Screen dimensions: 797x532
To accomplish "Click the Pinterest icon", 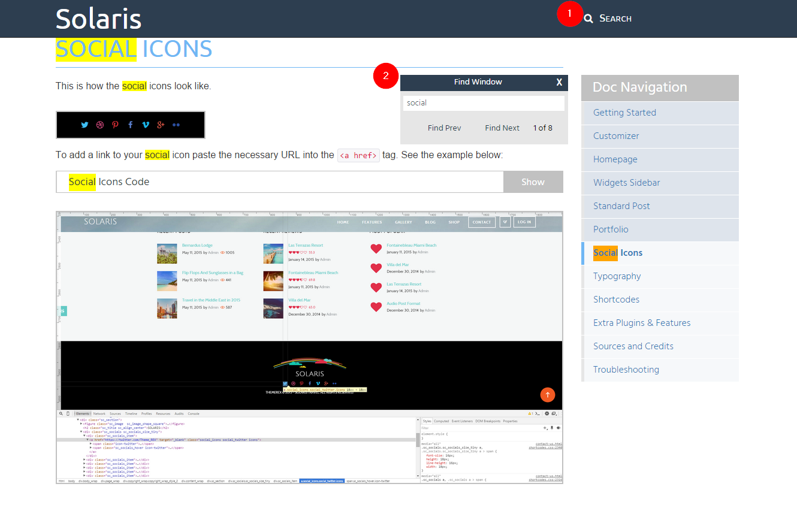I will [x=115, y=125].
